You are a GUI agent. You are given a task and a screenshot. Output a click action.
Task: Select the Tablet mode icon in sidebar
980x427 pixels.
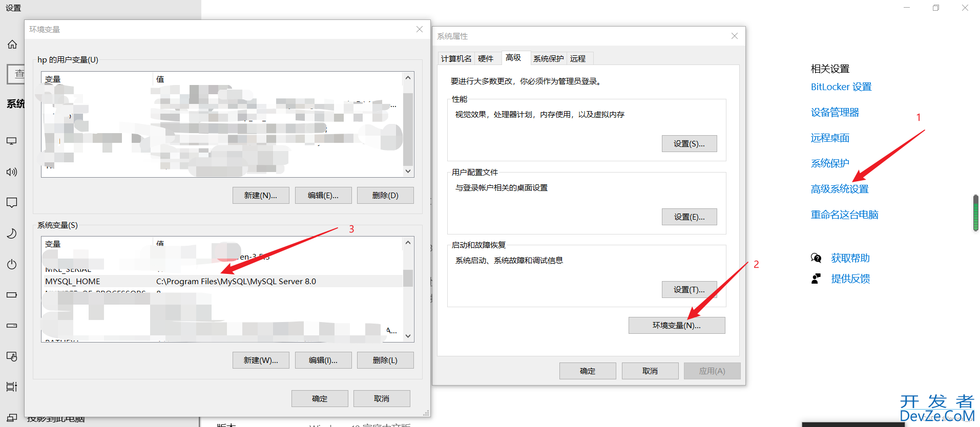point(12,356)
